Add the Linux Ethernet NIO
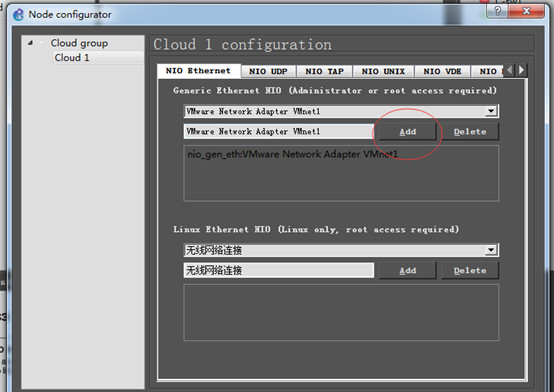 [x=408, y=271]
